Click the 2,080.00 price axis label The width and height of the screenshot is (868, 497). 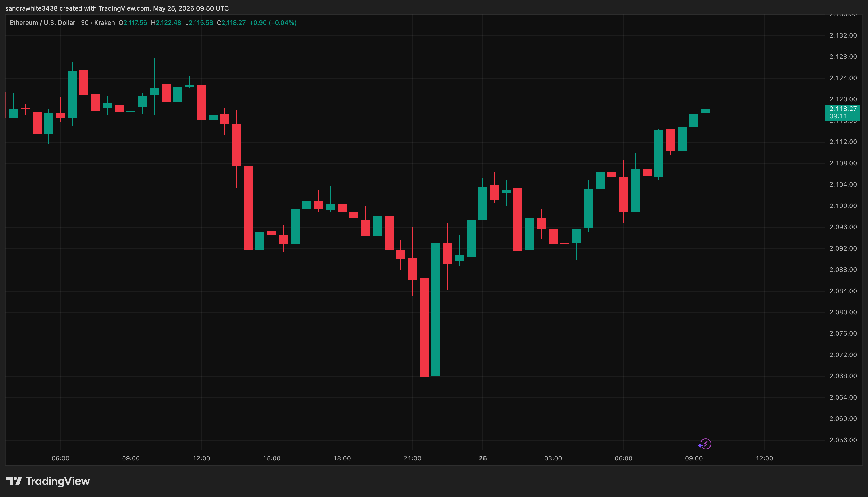[x=843, y=312]
